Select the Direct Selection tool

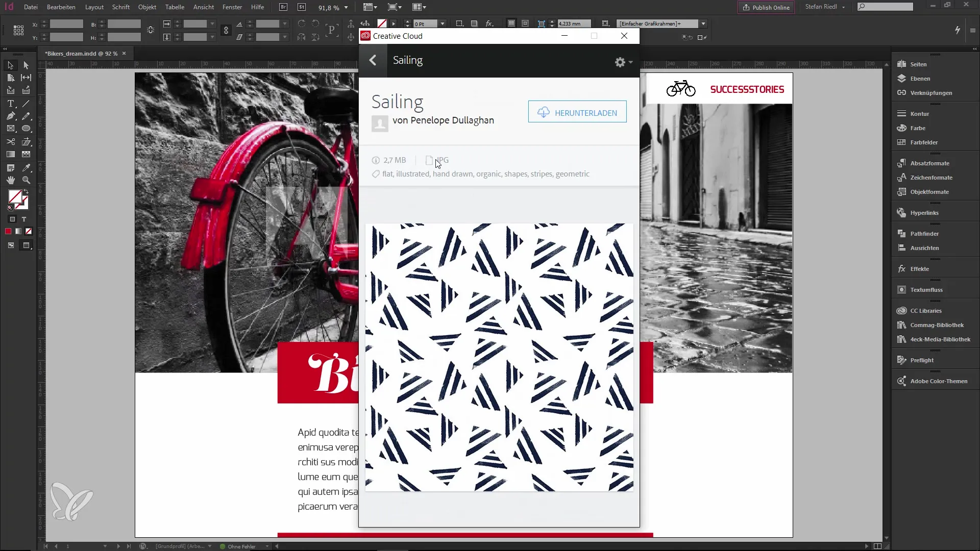(26, 65)
